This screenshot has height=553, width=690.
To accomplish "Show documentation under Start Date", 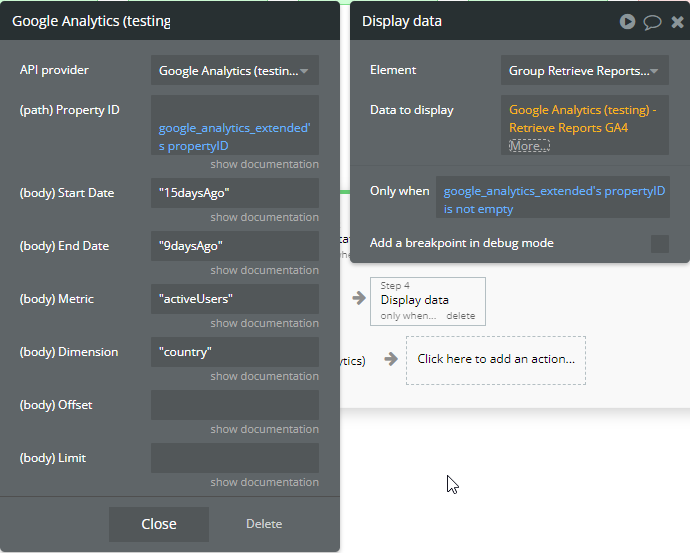I will point(264,217).
